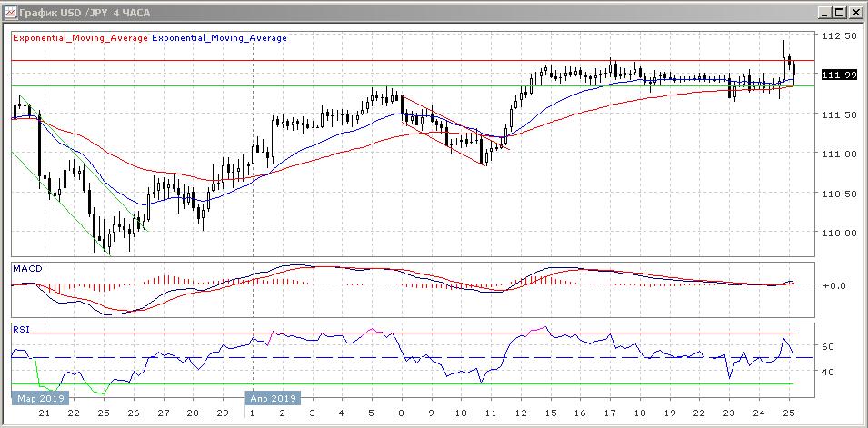Click the 112.50 price axis level
Screen dimensions: 868x428
[840, 36]
